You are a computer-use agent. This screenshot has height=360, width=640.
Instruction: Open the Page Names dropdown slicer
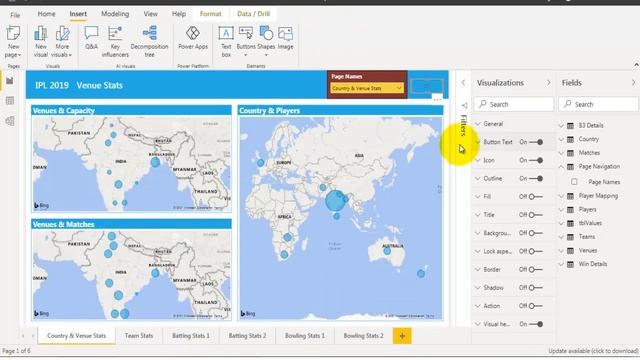(x=367, y=88)
